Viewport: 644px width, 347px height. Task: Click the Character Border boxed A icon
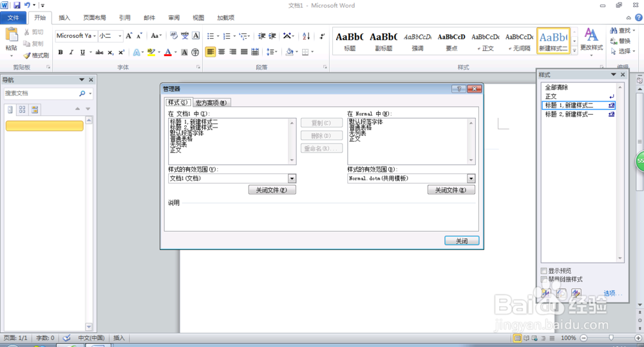196,35
